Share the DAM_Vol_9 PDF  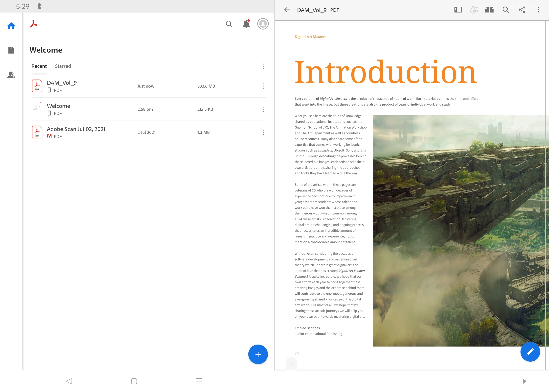coord(522,10)
